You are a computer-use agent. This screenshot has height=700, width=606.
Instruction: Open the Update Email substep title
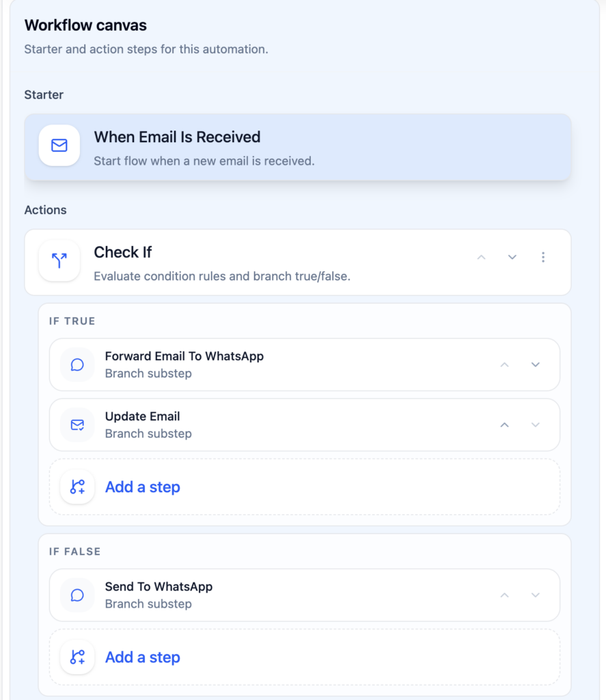pyautogui.click(x=142, y=416)
